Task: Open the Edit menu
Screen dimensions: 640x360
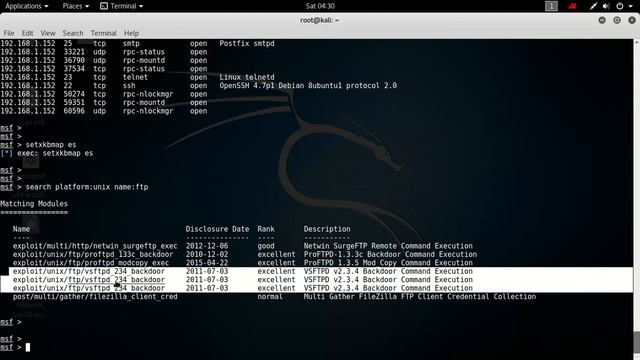Action: point(27,33)
